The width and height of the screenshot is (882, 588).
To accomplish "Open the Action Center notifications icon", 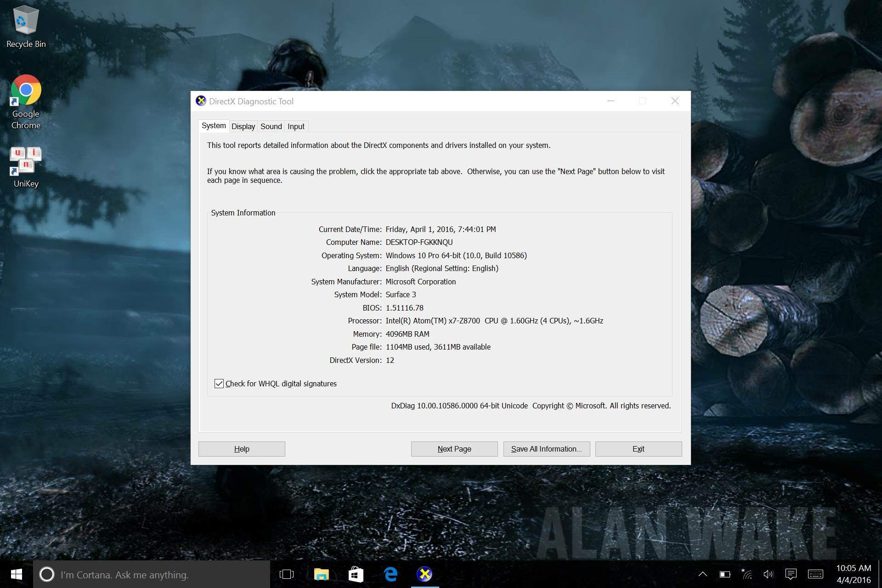I will point(791,574).
